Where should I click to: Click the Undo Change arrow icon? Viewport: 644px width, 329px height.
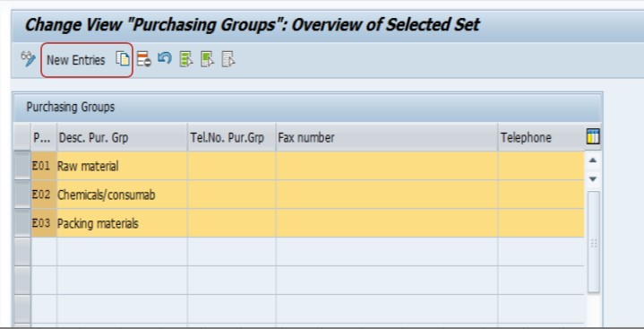165,58
